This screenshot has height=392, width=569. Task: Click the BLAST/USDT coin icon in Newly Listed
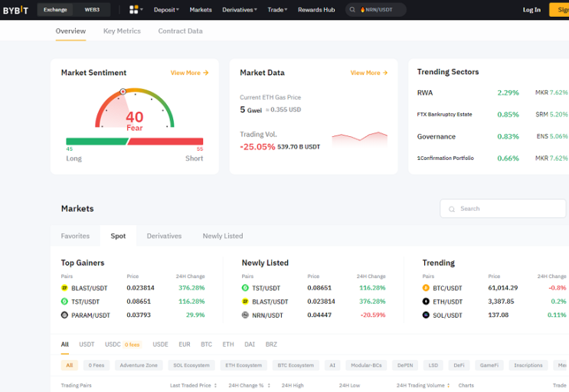point(245,302)
